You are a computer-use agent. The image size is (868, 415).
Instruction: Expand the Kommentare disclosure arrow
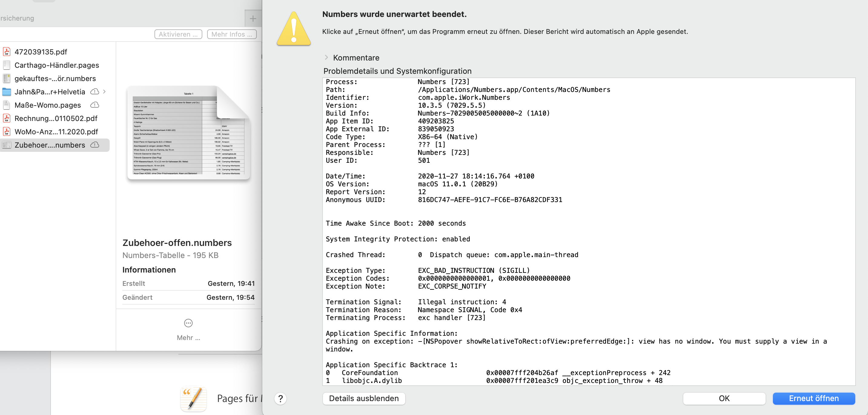click(x=326, y=57)
